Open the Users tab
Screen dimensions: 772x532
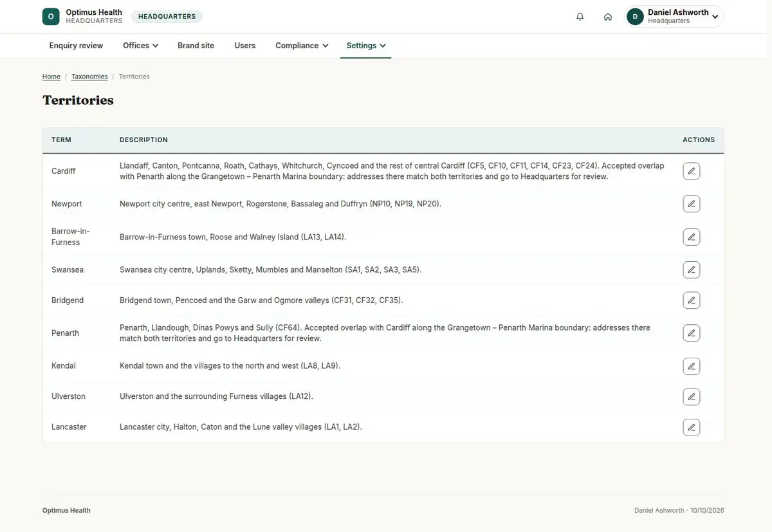[245, 46]
